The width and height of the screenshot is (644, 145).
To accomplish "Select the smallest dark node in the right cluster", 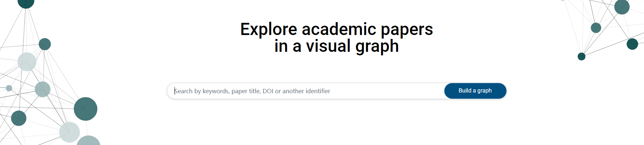I will coord(581,56).
